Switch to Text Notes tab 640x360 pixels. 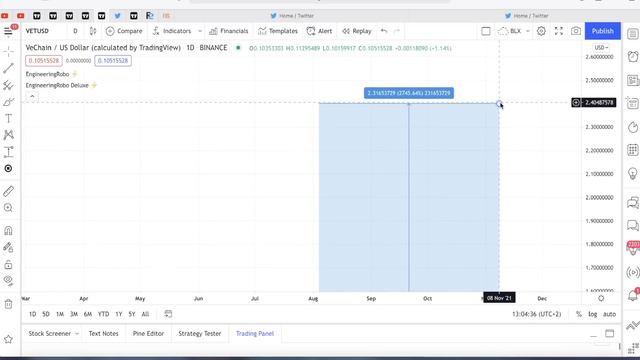(103, 333)
